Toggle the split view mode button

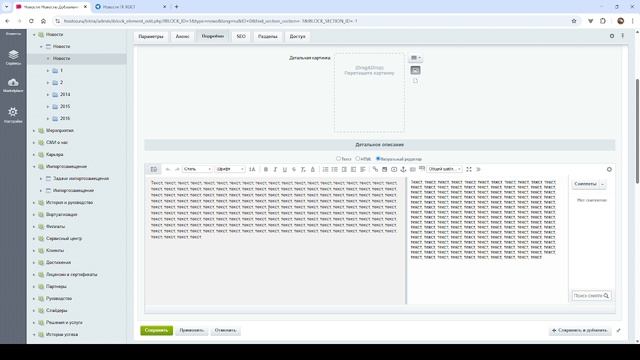point(154,169)
